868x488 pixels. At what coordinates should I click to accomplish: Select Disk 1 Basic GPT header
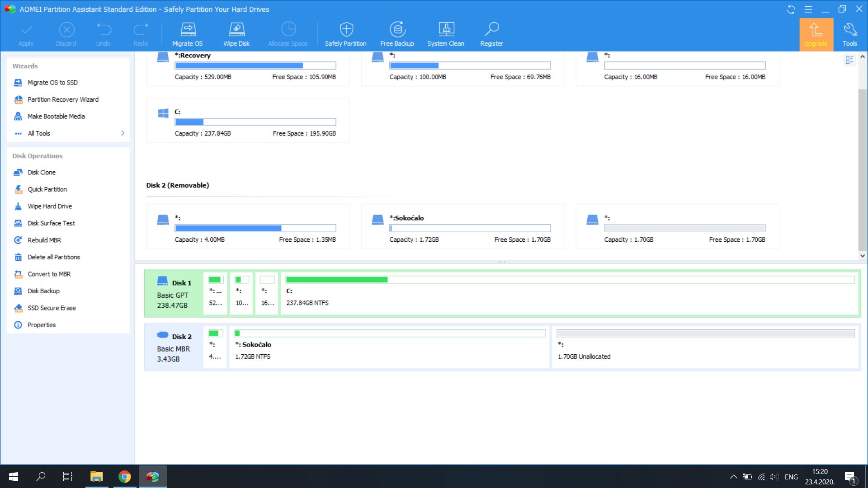coord(174,294)
